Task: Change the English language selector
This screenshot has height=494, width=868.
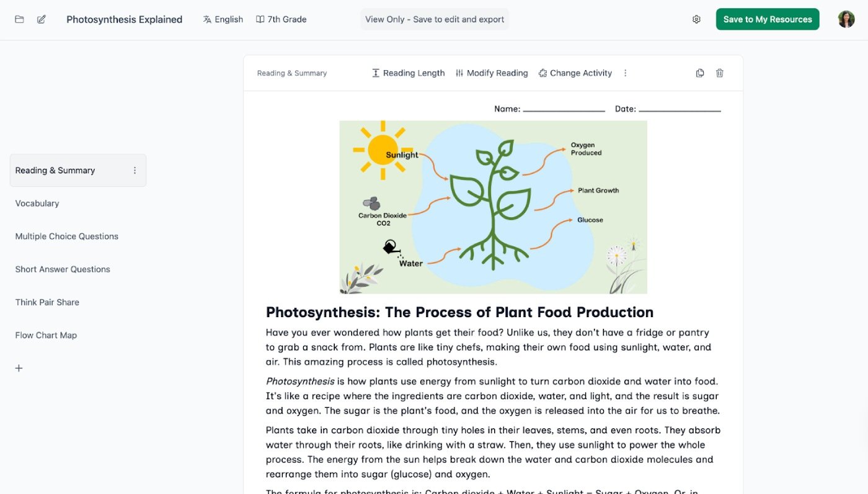Action: [x=223, y=19]
